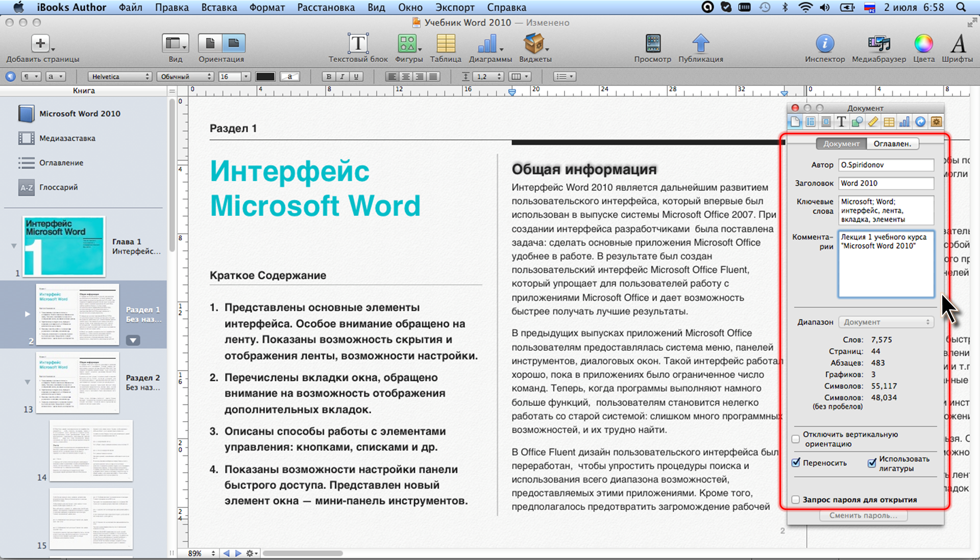Click the black text color swatch

click(x=265, y=77)
